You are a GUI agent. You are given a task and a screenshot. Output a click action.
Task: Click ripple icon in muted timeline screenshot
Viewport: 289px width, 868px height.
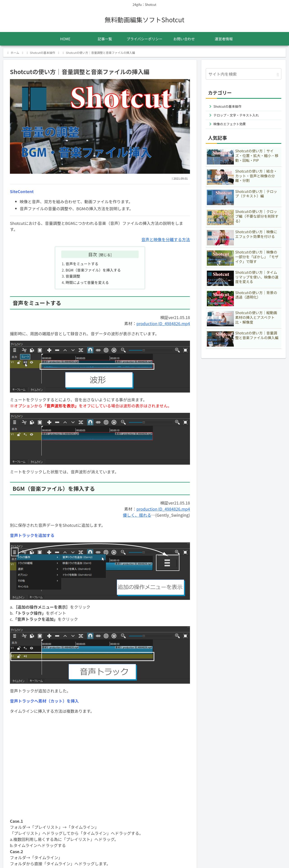[x=98, y=422]
